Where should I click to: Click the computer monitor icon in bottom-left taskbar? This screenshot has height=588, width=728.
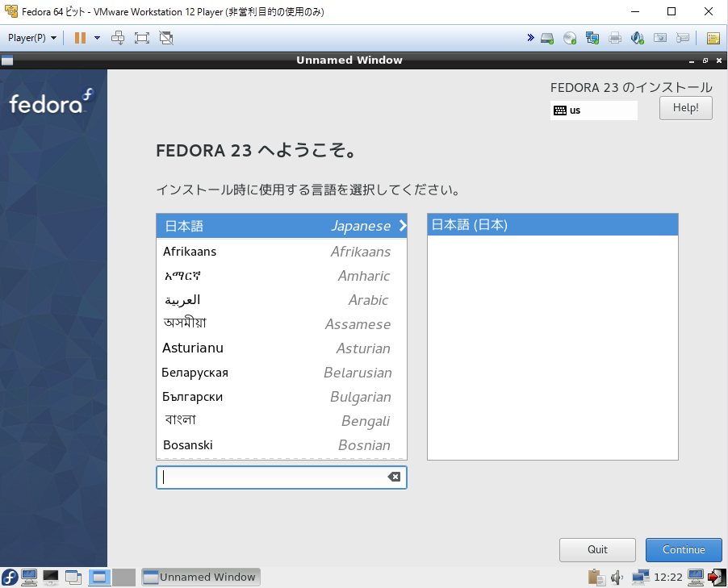coord(29,578)
